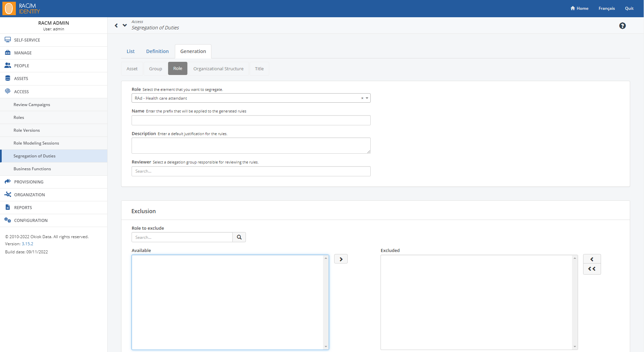Click Assets database icon
This screenshot has width=644, height=352.
(x=7, y=78)
